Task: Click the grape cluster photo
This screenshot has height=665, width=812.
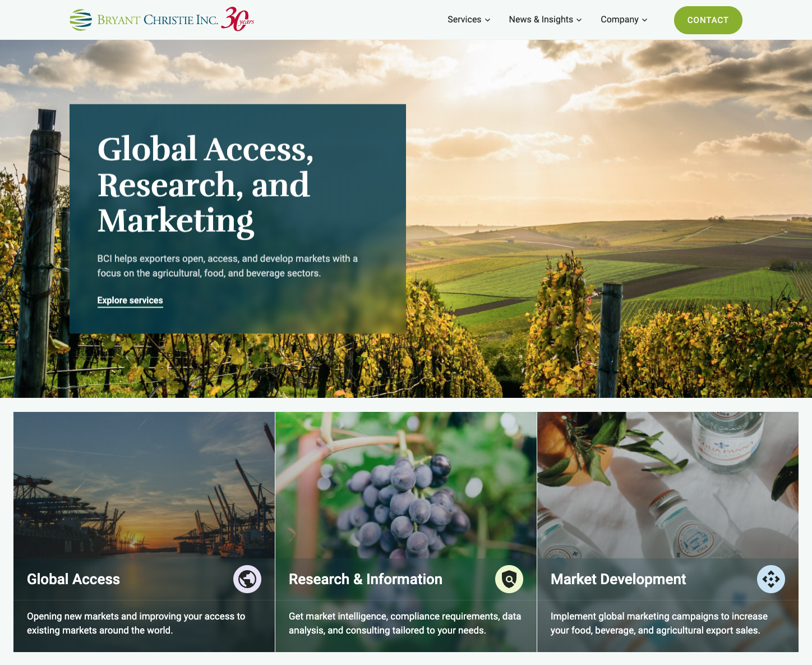Action: click(x=406, y=485)
